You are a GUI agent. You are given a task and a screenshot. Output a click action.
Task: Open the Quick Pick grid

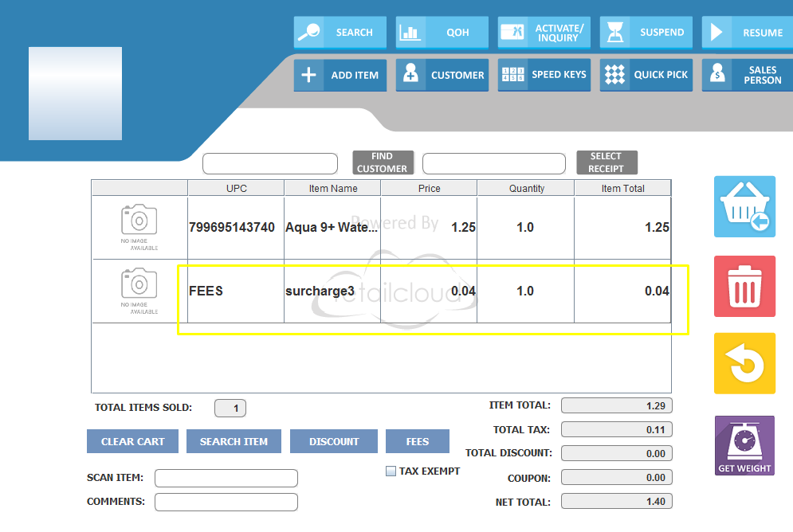click(x=646, y=75)
